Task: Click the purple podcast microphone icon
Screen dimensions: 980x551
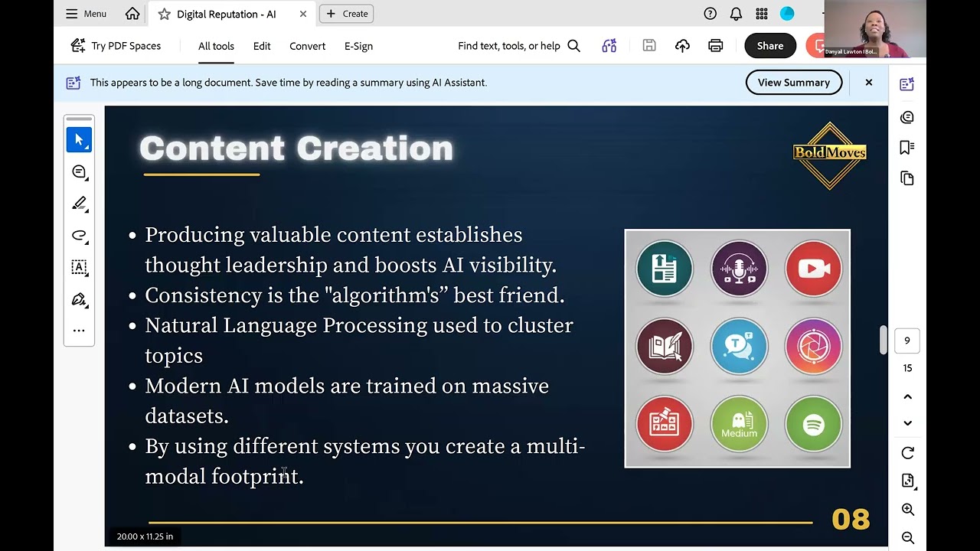Action: [x=739, y=269]
